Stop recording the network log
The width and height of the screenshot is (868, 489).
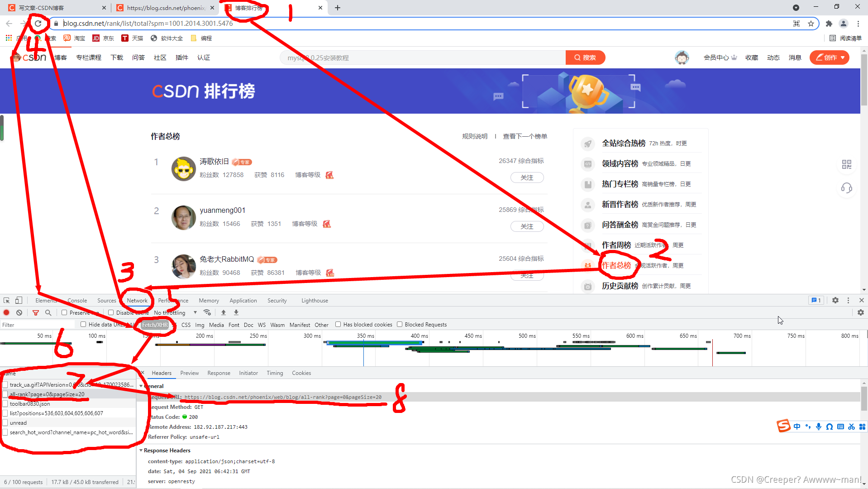[x=6, y=312]
